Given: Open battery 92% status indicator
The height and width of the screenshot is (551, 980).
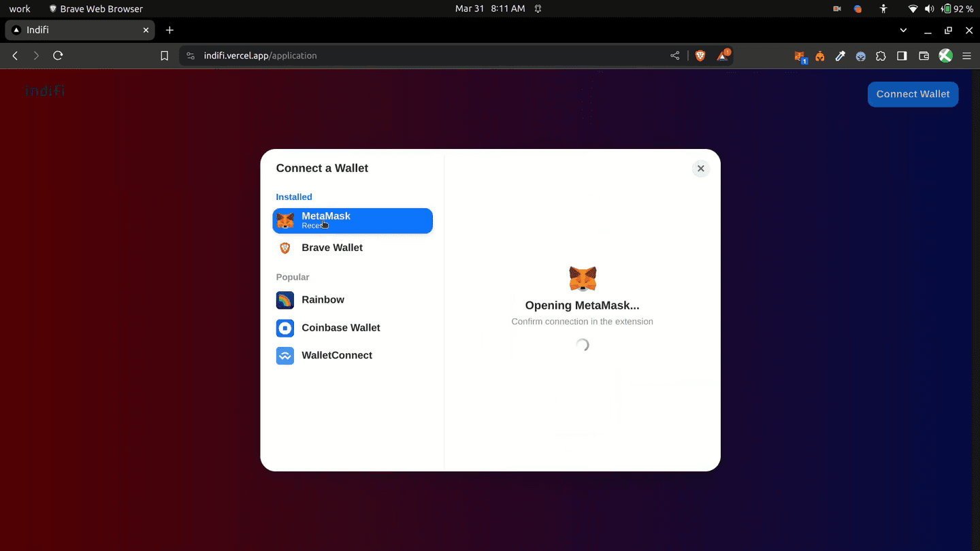Looking at the screenshot, I should [x=957, y=9].
